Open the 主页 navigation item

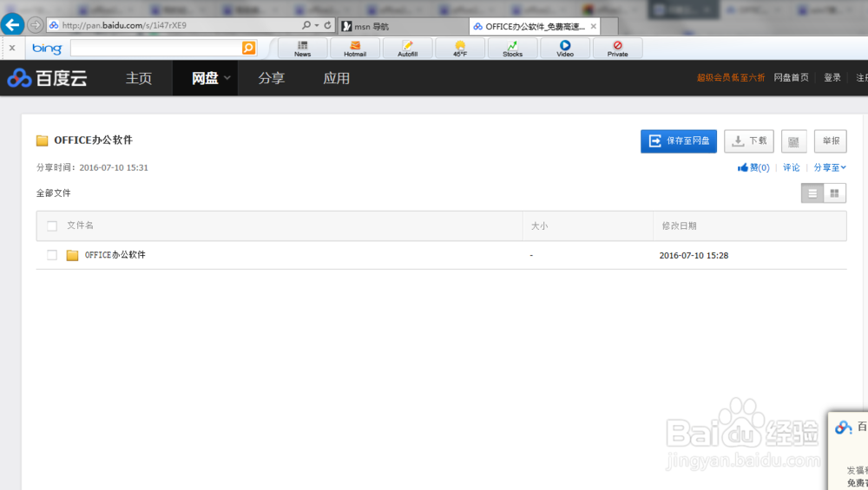click(x=138, y=78)
